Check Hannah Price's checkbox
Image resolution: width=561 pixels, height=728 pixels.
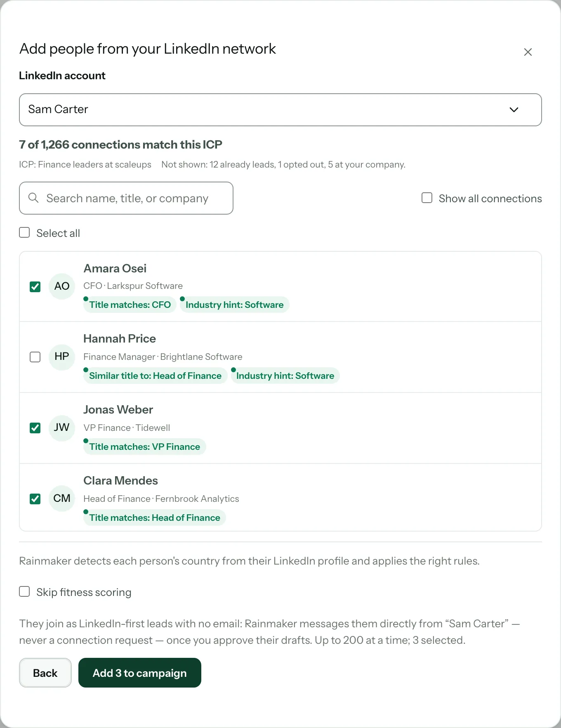(x=35, y=357)
